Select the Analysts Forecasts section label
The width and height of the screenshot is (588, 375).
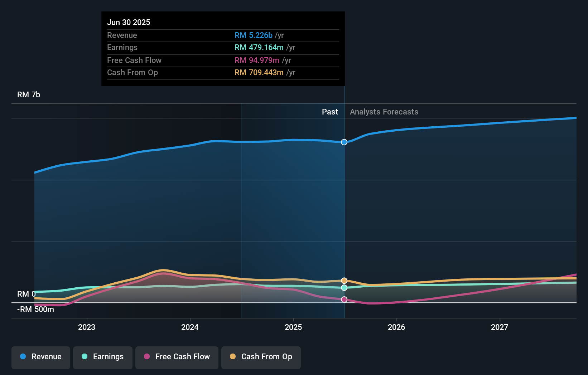tap(384, 112)
